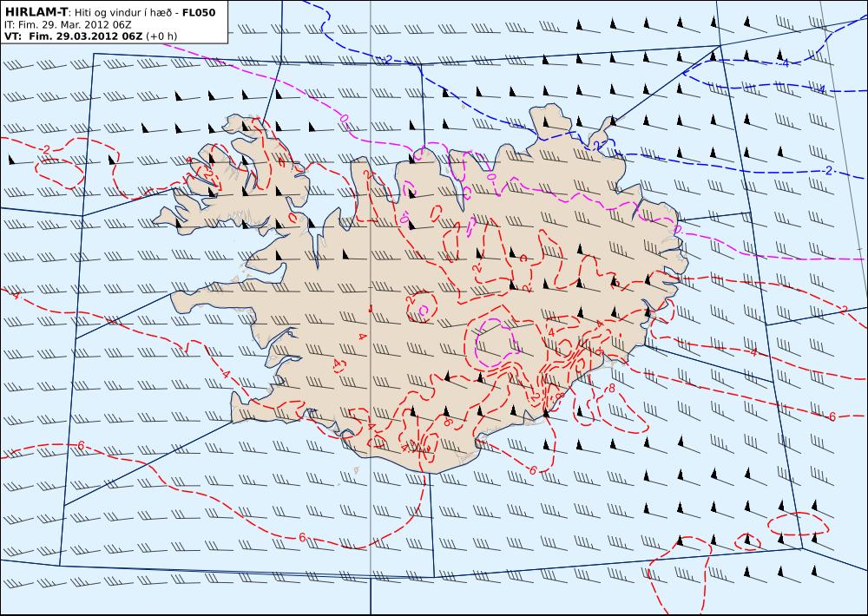Select the 'IT: Fim. 29. Mar. 2012 06Z' line
The image size is (868, 616).
coord(68,25)
